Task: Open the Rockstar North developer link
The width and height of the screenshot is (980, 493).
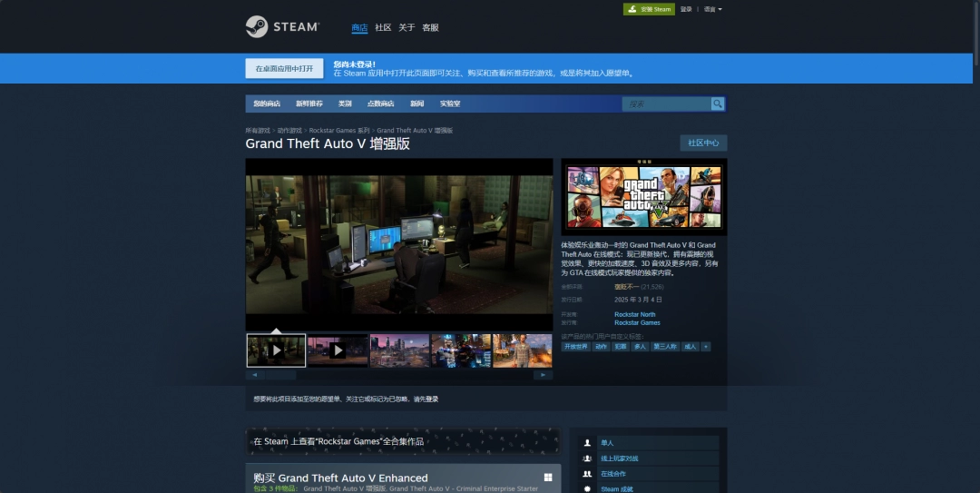Action: point(634,314)
